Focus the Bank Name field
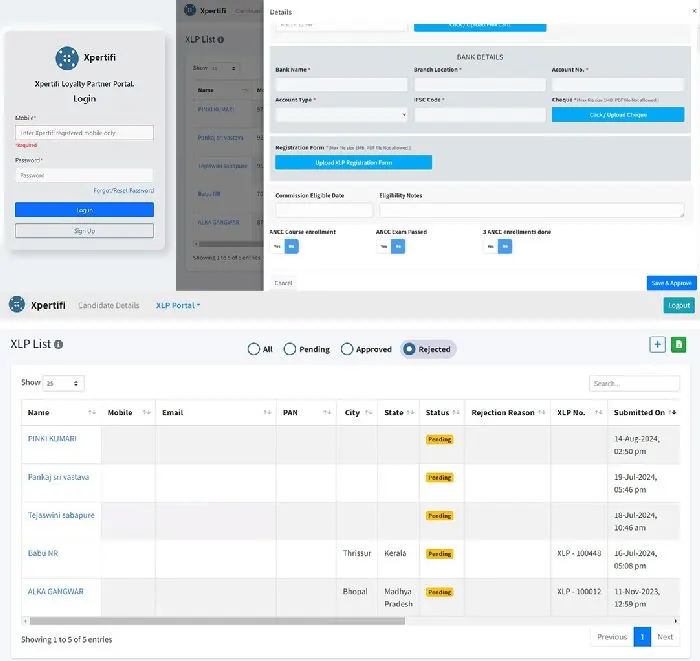The image size is (700, 661). (x=341, y=84)
